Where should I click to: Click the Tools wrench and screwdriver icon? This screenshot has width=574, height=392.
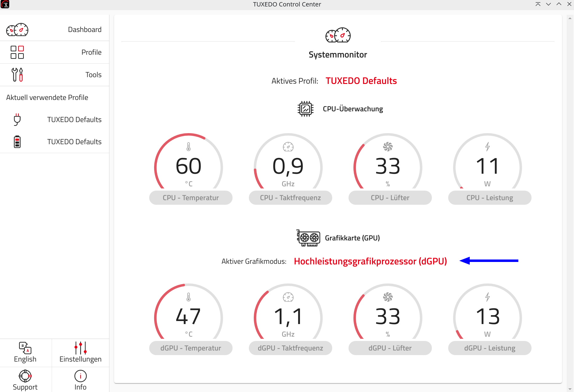[x=17, y=75]
